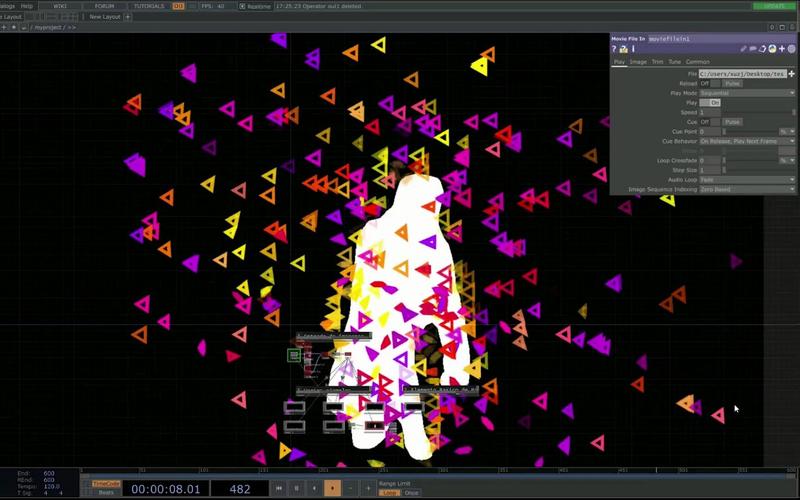Viewport: 800px width, 500px height.
Task: Click the frame number field 482
Action: coord(240,489)
